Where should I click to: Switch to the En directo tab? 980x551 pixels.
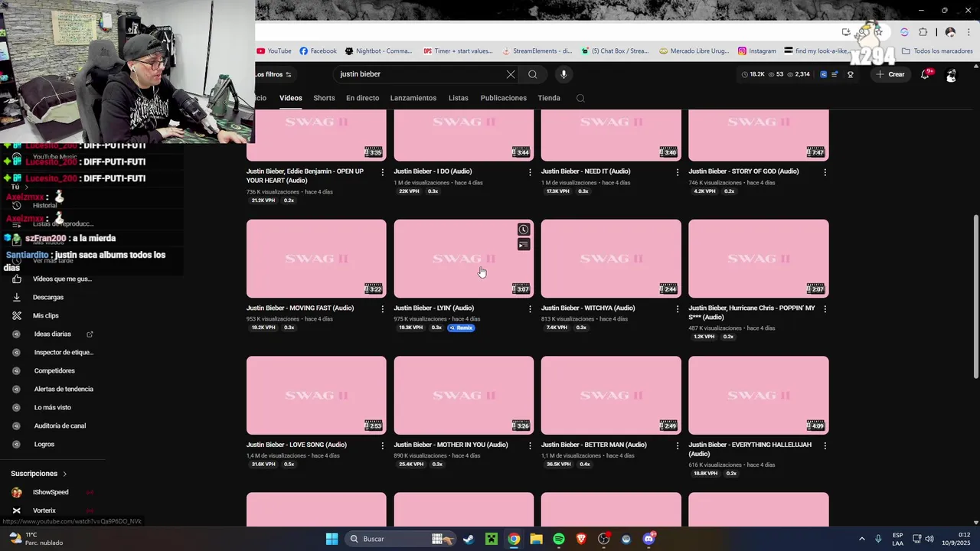coord(362,98)
